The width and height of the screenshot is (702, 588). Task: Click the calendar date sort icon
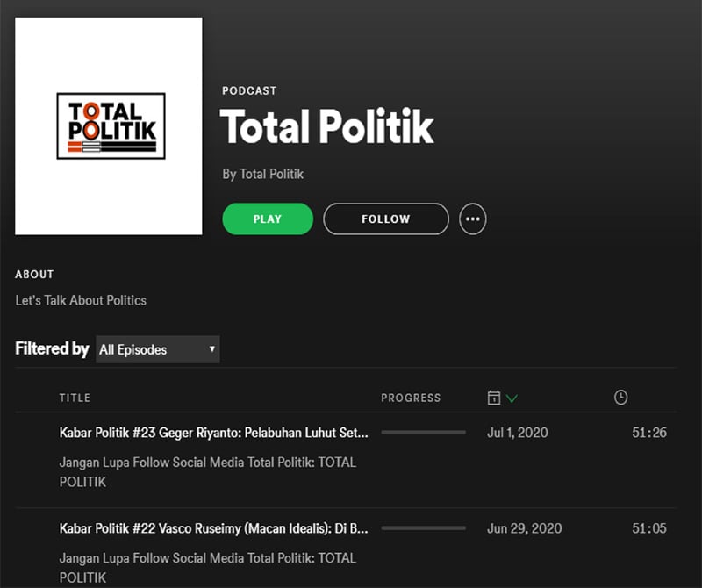pos(494,398)
